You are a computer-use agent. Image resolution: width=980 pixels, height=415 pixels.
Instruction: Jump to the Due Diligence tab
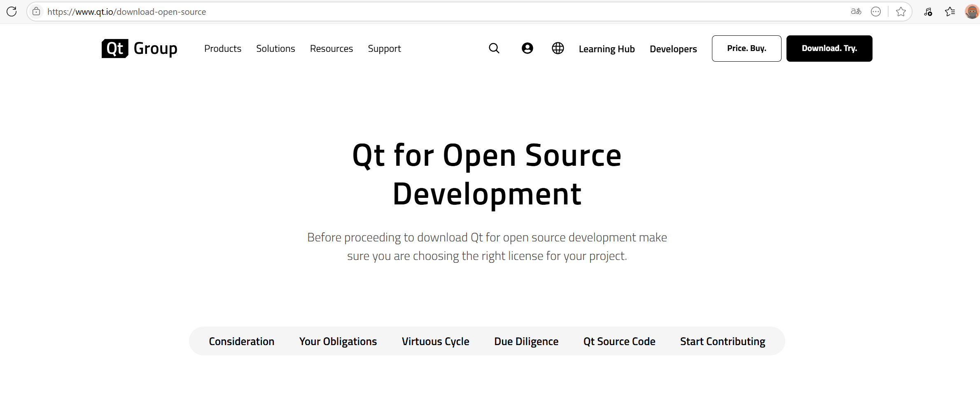pyautogui.click(x=526, y=341)
